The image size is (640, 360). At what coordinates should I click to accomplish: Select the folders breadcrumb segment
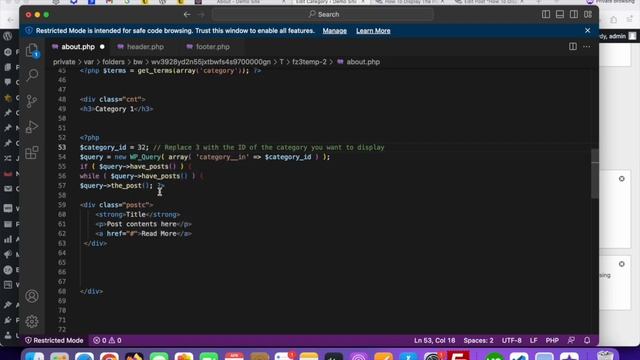pyautogui.click(x=113, y=62)
